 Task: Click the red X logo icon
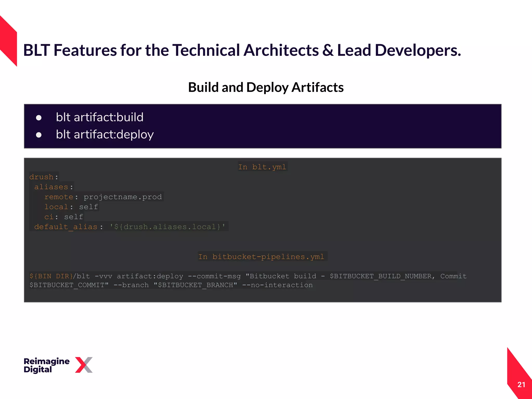[x=84, y=365]
